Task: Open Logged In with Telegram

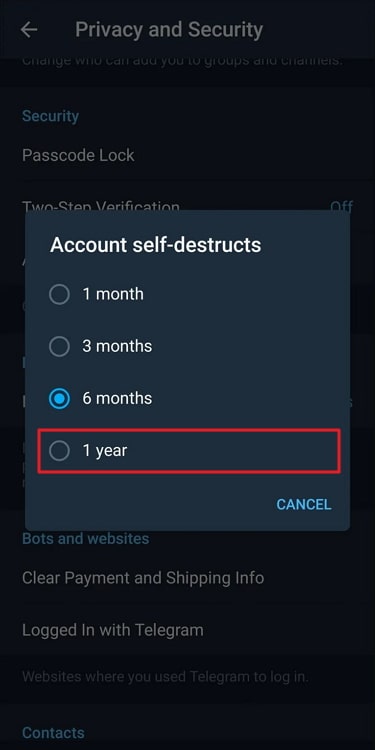Action: [x=113, y=630]
